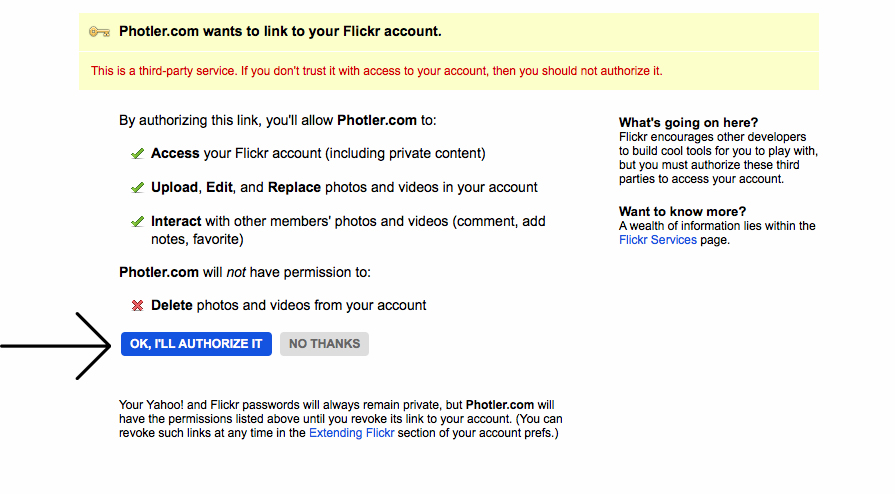Click green checkmark beside Interact permission
895x494 pixels.
138,222
